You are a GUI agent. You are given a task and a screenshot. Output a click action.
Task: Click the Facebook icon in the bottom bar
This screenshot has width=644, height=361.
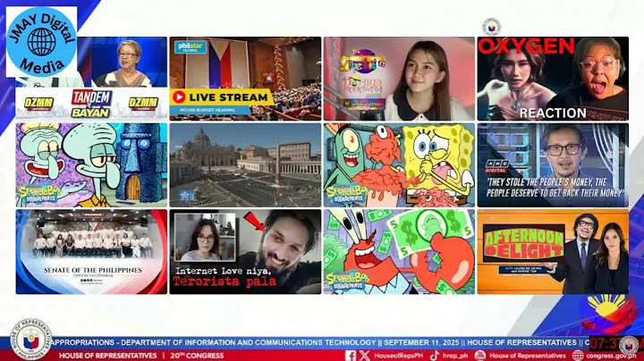click(x=351, y=356)
